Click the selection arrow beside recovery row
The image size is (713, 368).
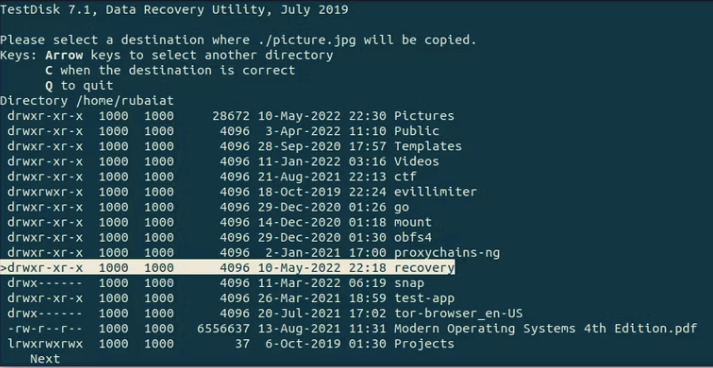4,267
